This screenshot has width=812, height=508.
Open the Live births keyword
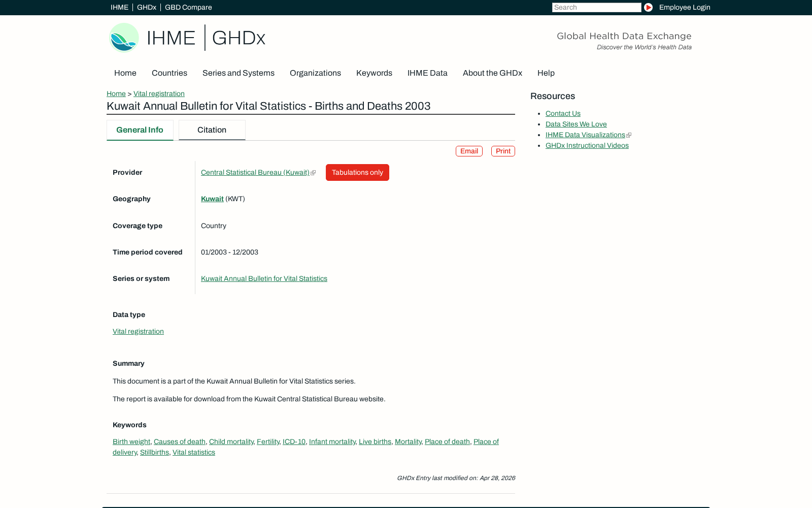click(375, 442)
